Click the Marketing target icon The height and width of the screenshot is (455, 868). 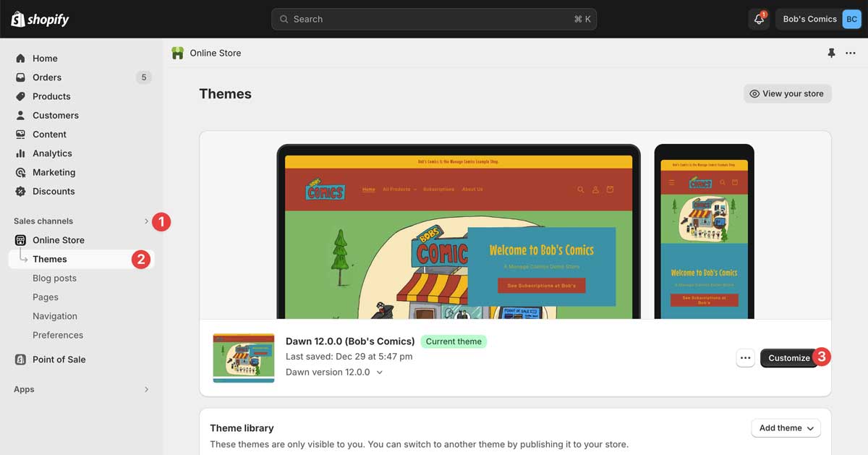click(x=20, y=172)
